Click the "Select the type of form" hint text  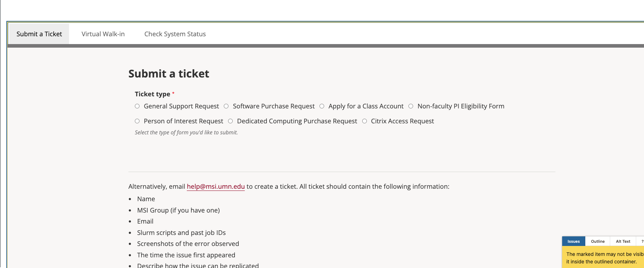click(186, 133)
